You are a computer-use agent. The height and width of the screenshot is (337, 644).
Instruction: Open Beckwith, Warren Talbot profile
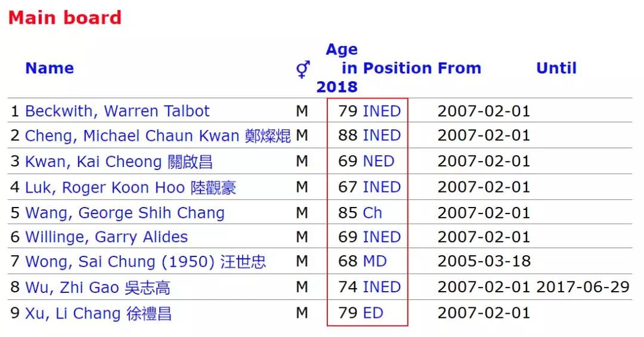click(x=117, y=112)
